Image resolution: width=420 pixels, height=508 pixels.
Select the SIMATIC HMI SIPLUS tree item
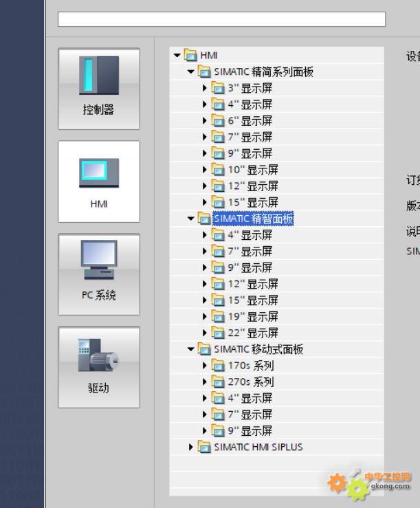(258, 447)
